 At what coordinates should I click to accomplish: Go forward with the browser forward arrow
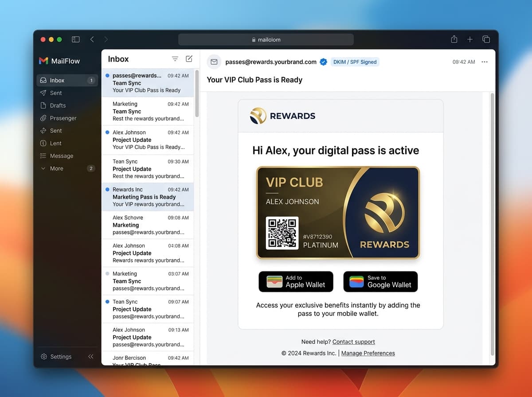pos(106,39)
